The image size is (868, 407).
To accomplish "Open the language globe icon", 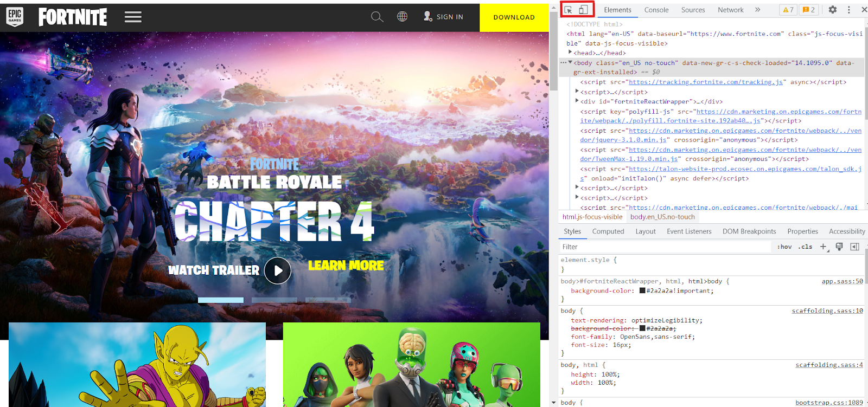I will [x=402, y=17].
